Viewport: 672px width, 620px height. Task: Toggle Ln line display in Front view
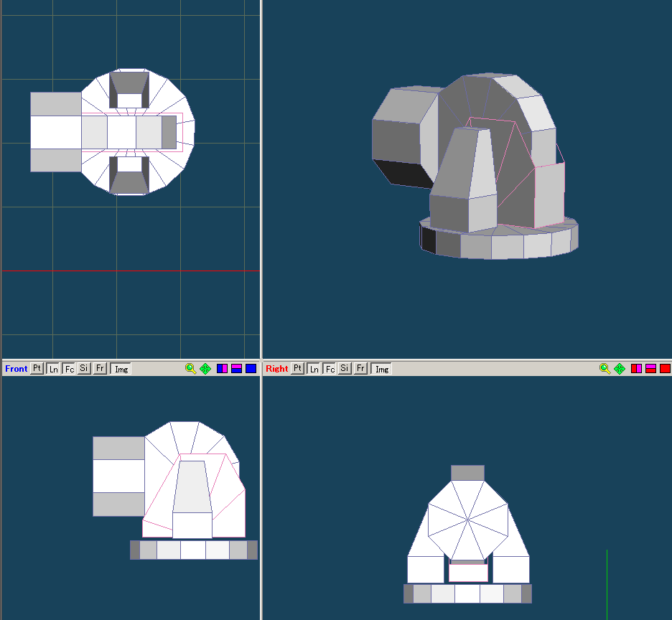point(53,369)
